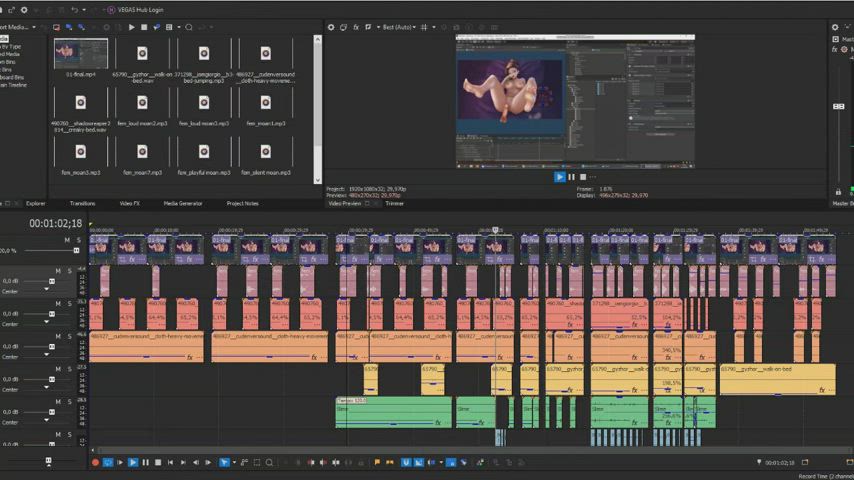Mute the audio track with green clips

coord(58,402)
